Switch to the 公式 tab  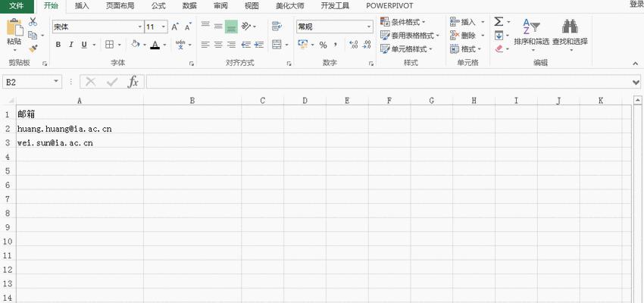tap(158, 6)
